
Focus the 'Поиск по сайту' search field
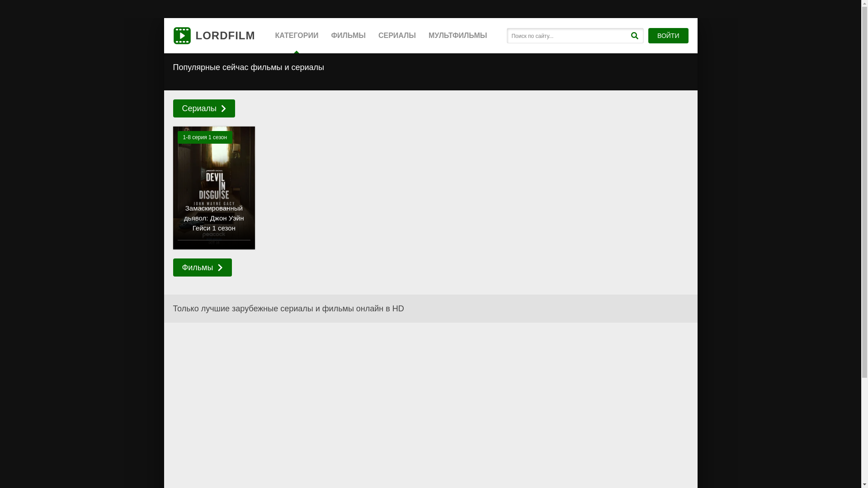(x=567, y=36)
